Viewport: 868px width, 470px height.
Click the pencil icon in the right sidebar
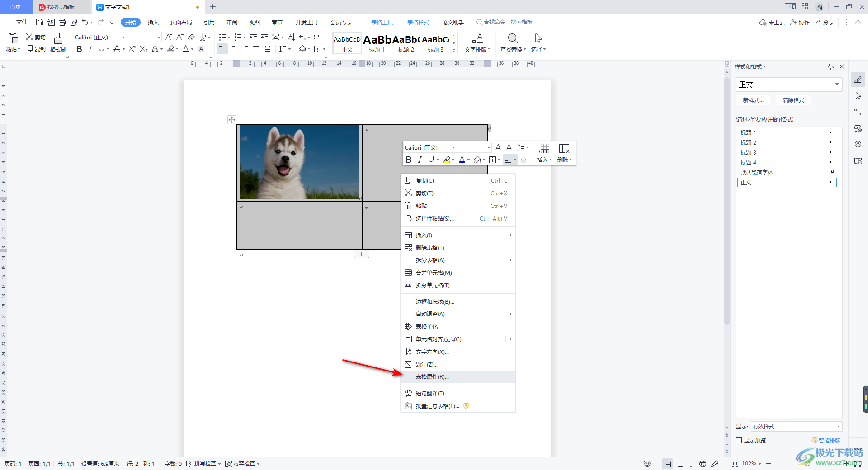[858, 80]
